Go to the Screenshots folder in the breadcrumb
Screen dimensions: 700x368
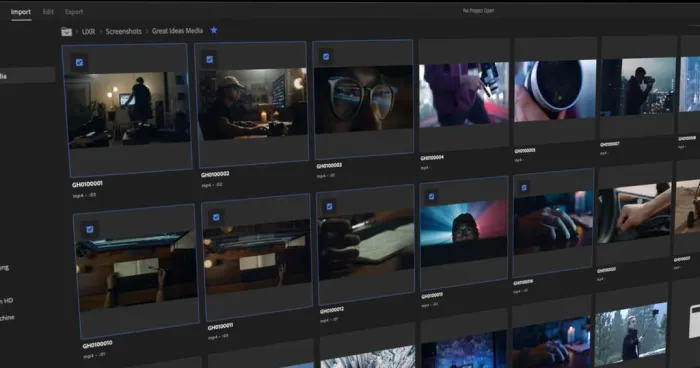point(124,31)
